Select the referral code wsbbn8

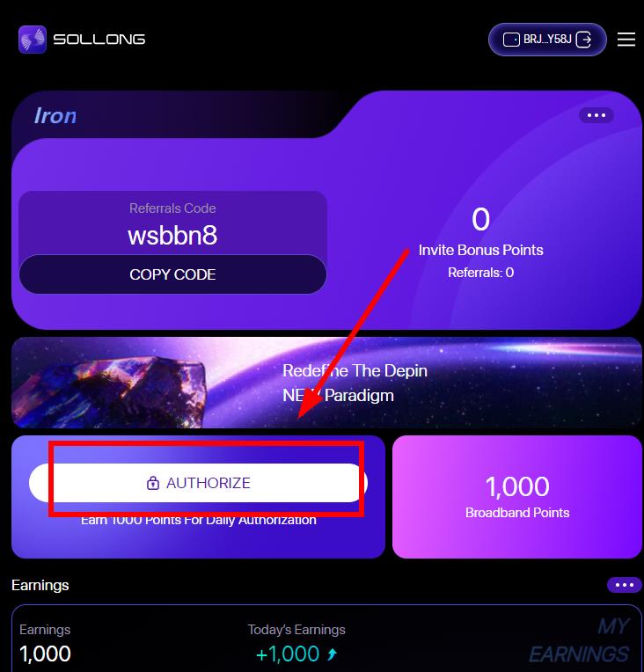(172, 235)
